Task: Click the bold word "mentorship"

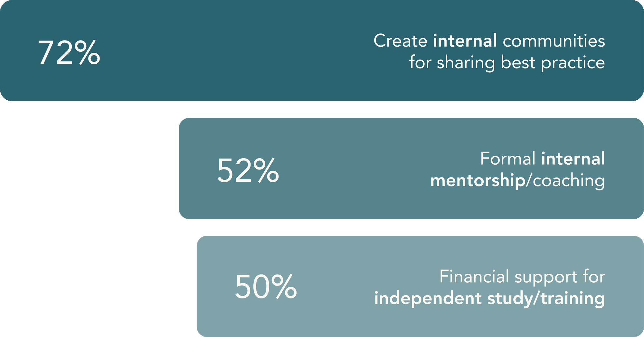Action: (478, 181)
